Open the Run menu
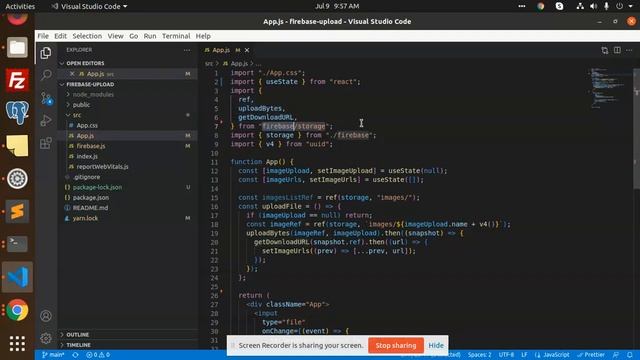This screenshot has height=360, width=640. [x=150, y=36]
